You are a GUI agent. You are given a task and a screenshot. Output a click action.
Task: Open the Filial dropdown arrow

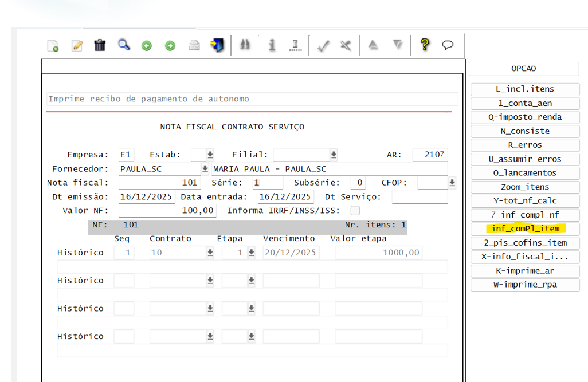click(334, 155)
